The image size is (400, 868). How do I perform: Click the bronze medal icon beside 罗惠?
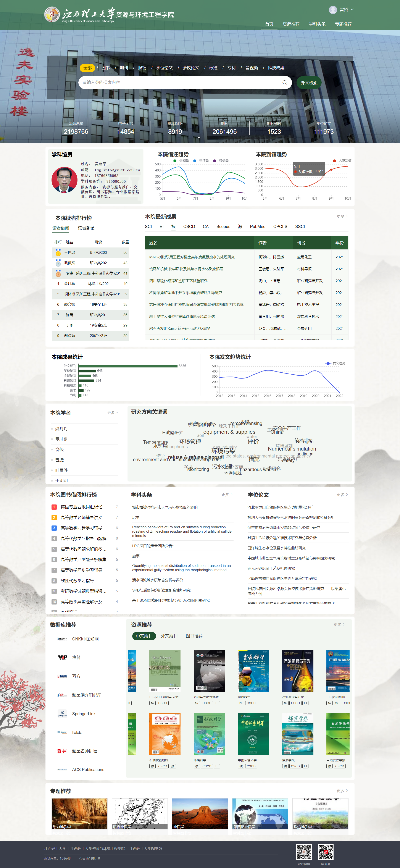tap(58, 273)
